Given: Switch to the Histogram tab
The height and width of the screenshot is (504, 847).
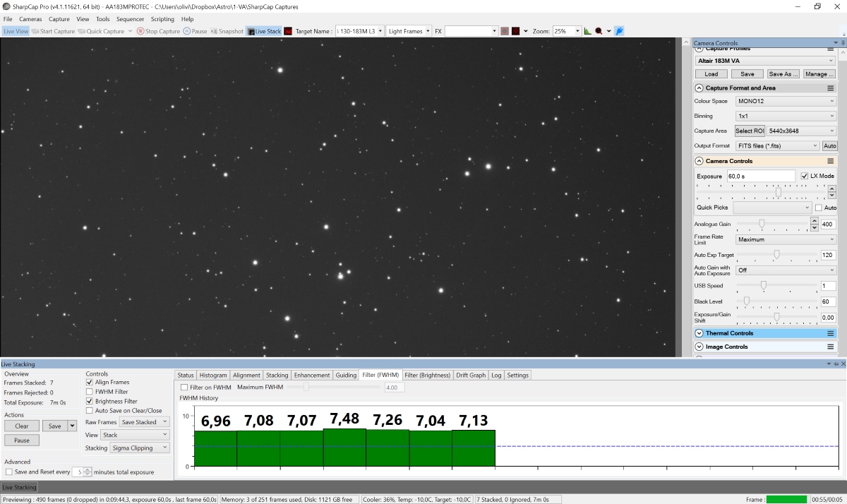Looking at the screenshot, I should point(213,375).
